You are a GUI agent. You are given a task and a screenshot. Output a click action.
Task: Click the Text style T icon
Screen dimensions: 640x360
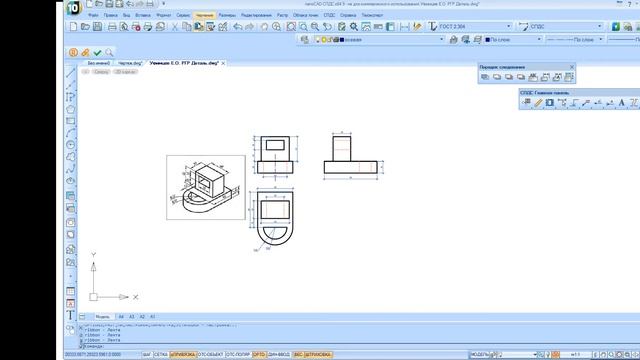(x=432, y=27)
